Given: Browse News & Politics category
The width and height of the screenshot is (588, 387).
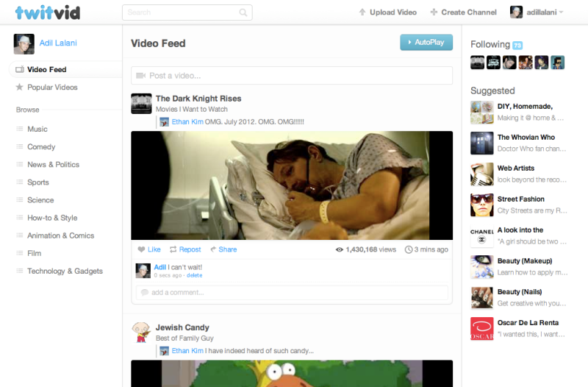Looking at the screenshot, I should [x=53, y=164].
